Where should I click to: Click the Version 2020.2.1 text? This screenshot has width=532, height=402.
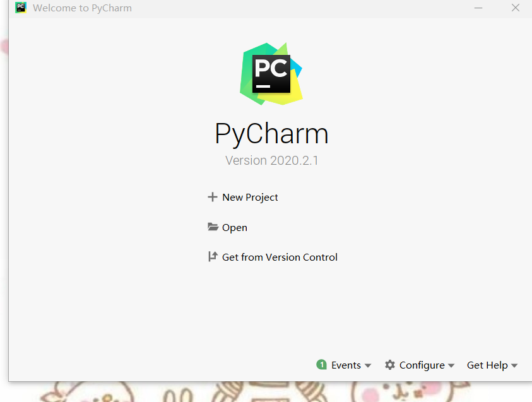point(272,160)
